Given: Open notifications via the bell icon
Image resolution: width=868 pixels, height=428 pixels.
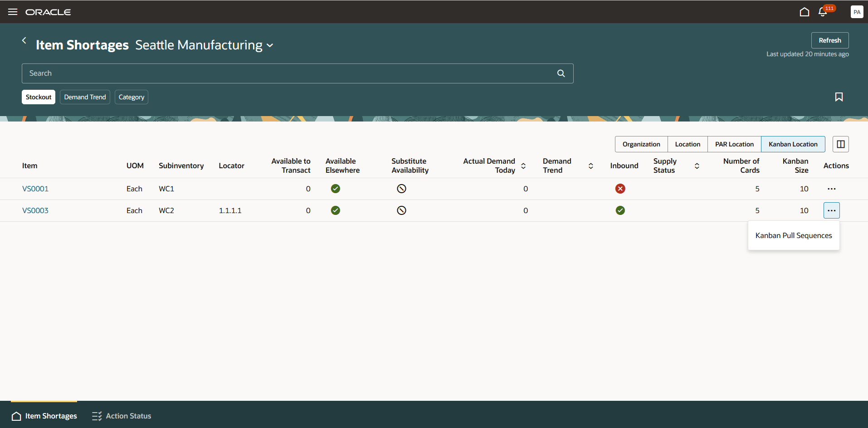Looking at the screenshot, I should pyautogui.click(x=822, y=12).
